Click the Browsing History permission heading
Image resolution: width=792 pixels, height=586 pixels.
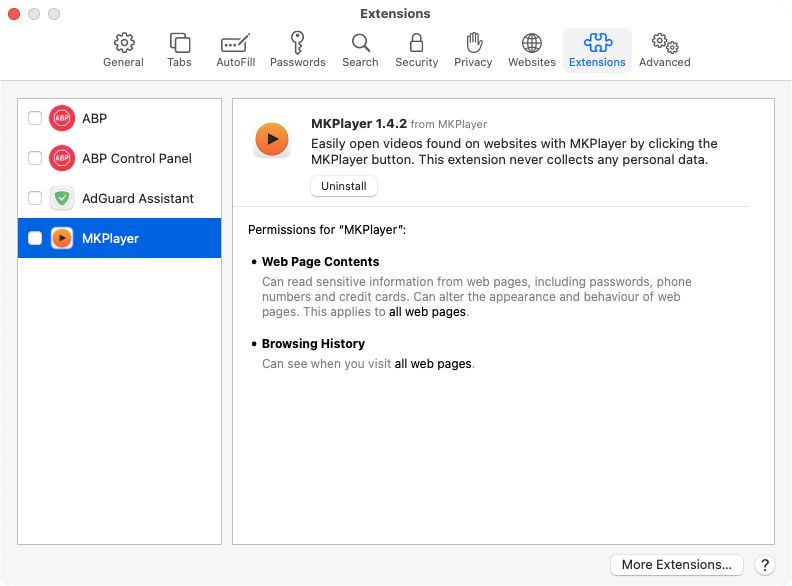(x=313, y=344)
